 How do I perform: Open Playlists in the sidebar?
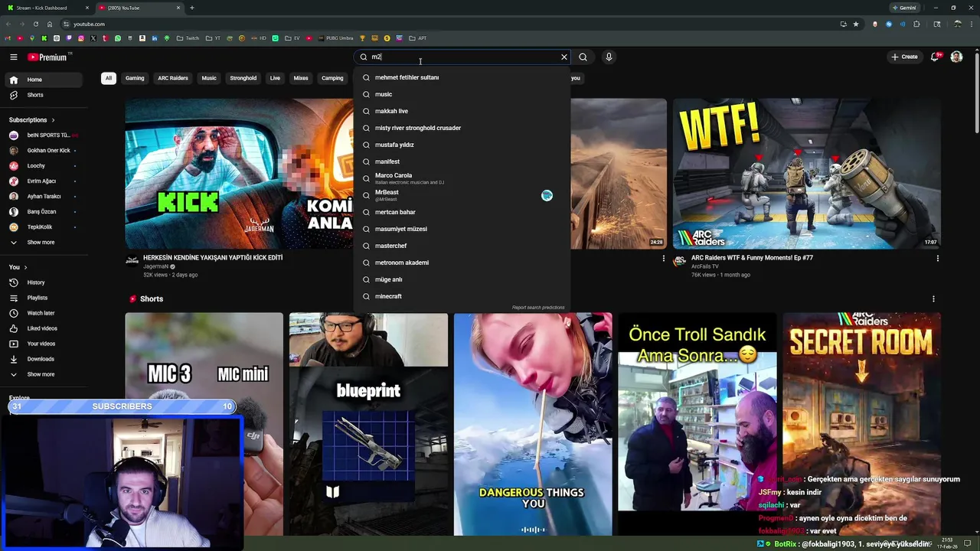coord(44,298)
